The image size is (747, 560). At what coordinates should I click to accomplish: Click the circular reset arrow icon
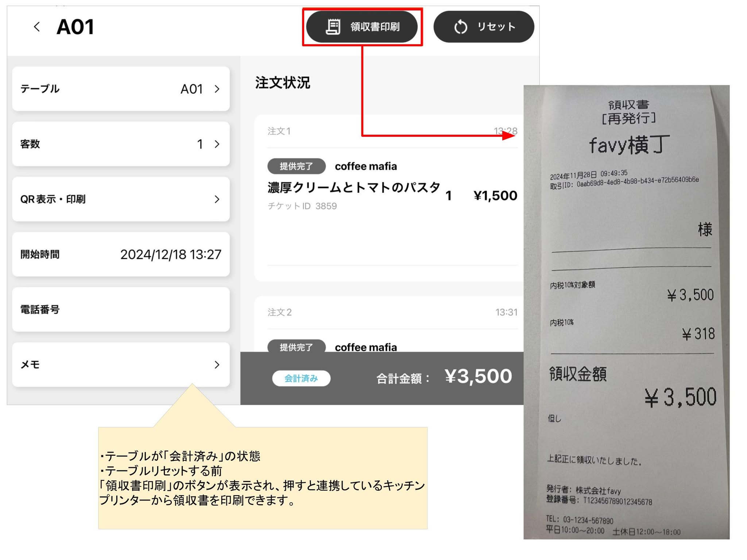point(461,27)
